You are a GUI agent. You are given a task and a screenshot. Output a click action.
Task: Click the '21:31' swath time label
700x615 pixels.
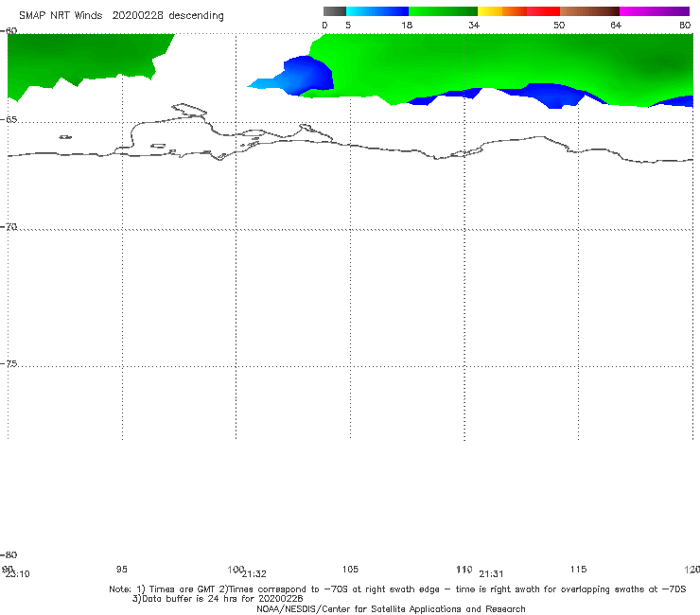(491, 574)
